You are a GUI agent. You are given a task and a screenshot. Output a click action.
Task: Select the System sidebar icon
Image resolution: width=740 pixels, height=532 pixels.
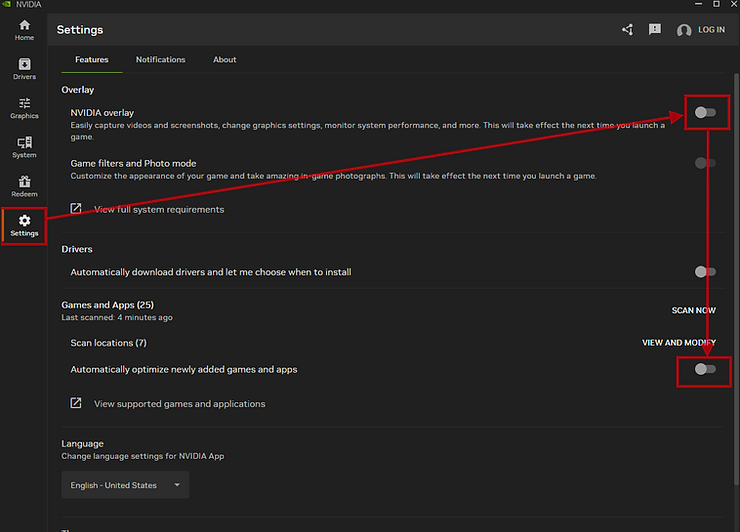24,147
